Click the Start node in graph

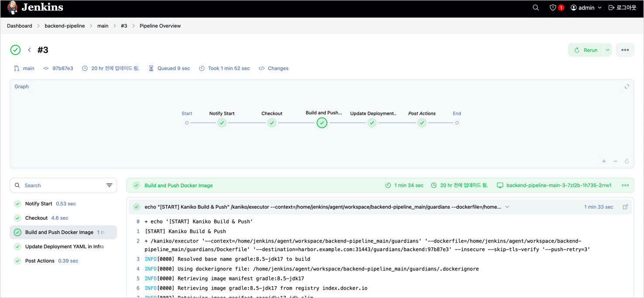pyautogui.click(x=187, y=123)
